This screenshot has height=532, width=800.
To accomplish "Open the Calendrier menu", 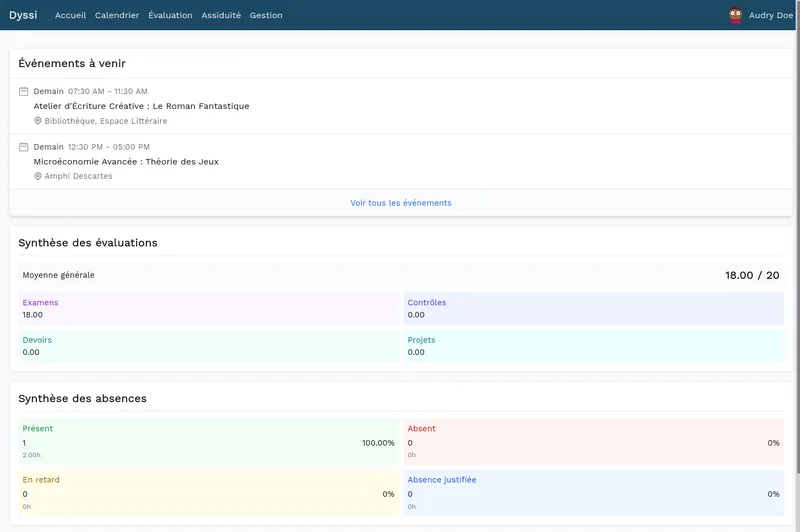I will click(x=117, y=15).
